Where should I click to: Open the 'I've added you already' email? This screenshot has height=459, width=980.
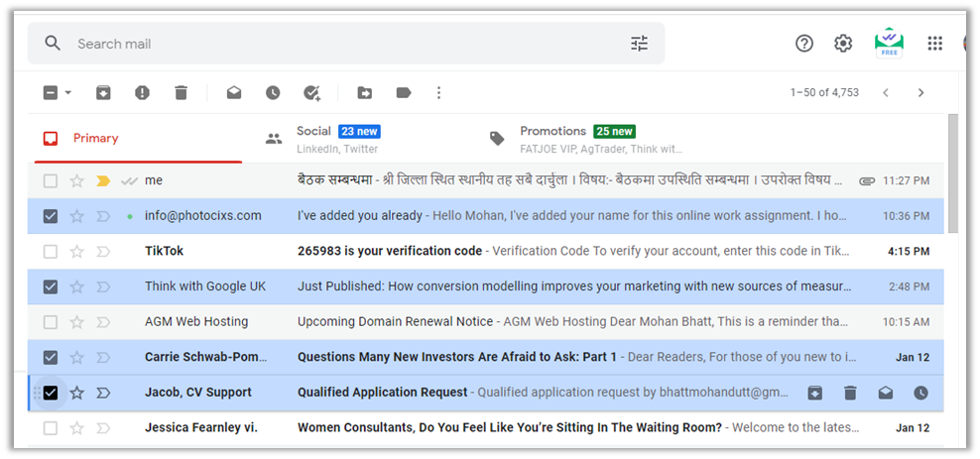pos(486,216)
